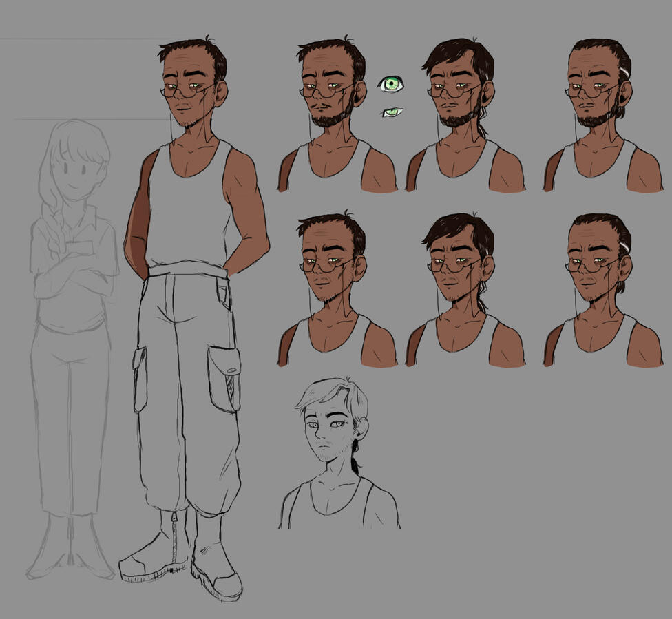Click the ponytail on the line-art bust
The image size is (672, 619).
point(355,461)
